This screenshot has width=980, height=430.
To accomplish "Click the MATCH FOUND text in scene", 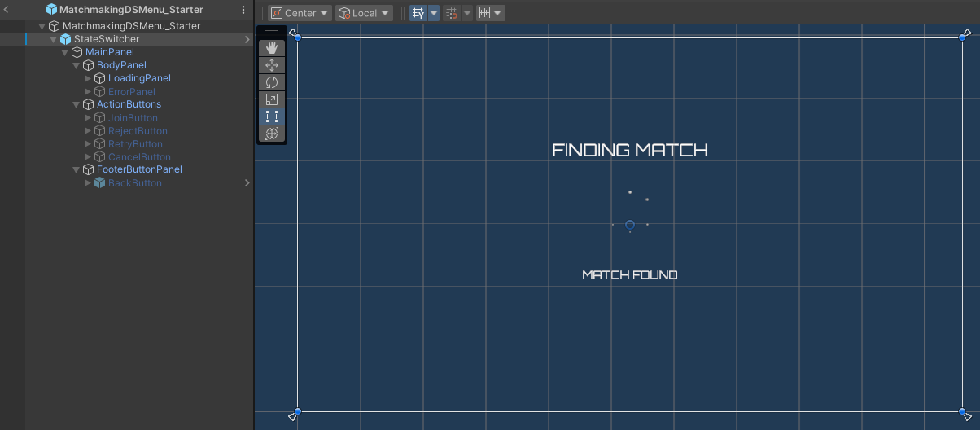I will [x=630, y=275].
